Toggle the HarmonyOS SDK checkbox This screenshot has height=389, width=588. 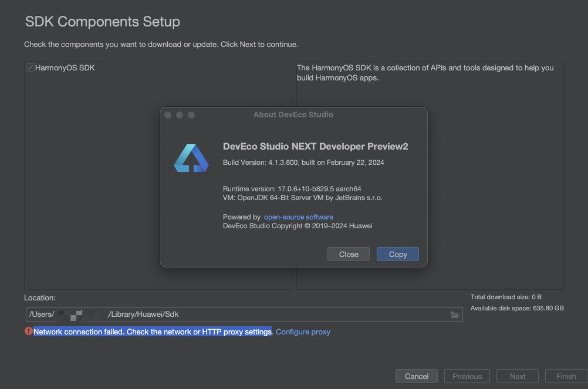(30, 68)
